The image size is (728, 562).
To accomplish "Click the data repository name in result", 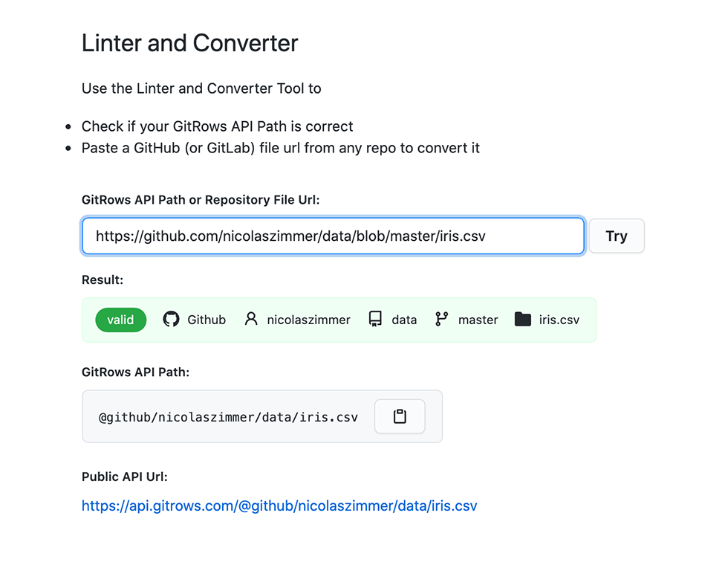I will [404, 320].
